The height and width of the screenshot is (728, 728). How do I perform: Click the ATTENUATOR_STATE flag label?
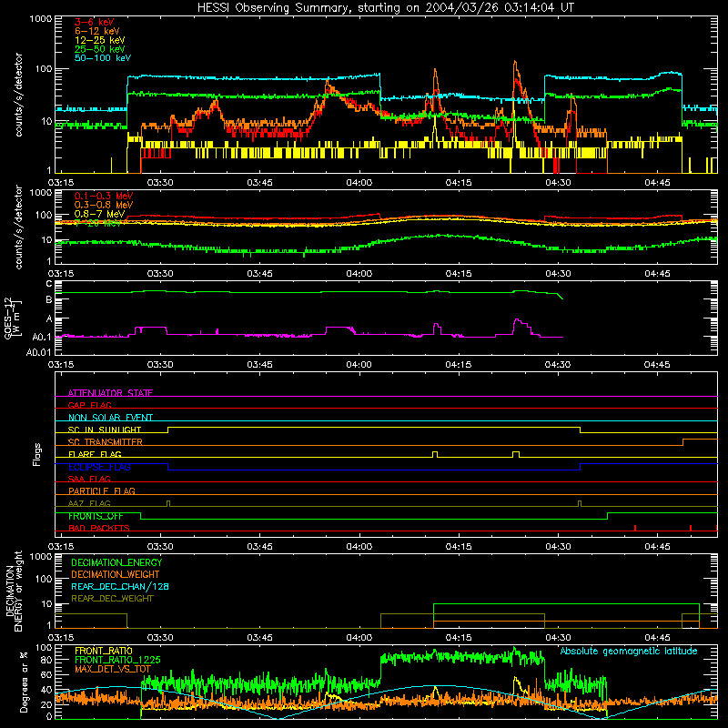point(110,393)
